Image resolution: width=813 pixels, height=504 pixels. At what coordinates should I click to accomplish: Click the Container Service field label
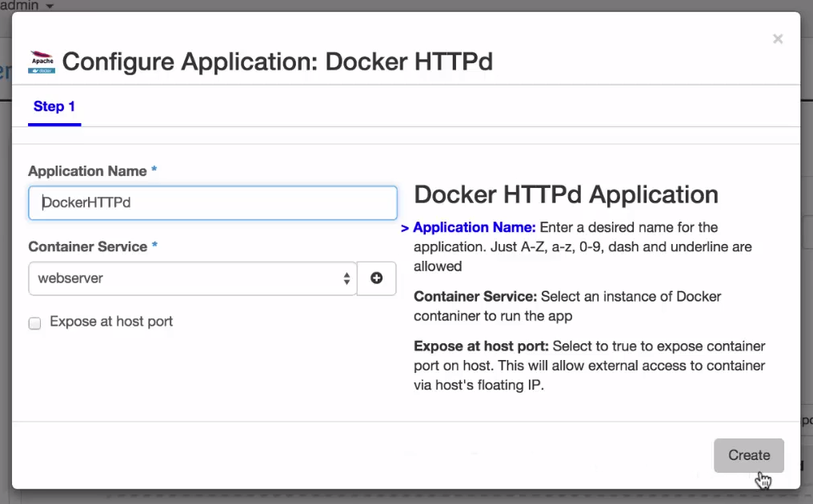[x=87, y=246]
